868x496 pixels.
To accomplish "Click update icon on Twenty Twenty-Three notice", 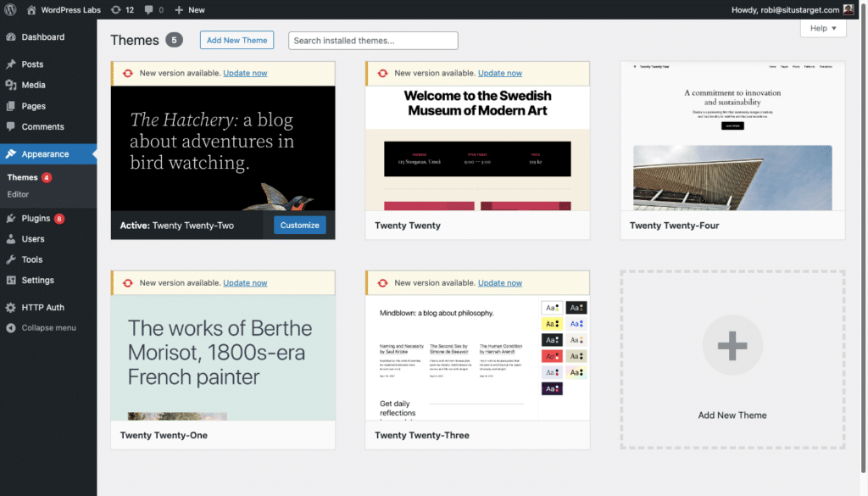I will (x=382, y=283).
